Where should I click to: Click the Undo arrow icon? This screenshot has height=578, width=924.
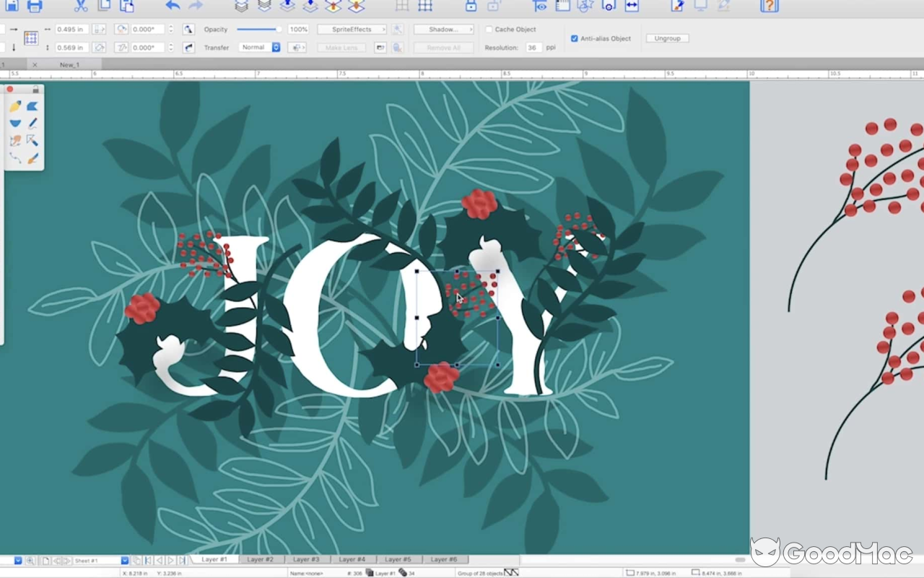[x=172, y=6]
